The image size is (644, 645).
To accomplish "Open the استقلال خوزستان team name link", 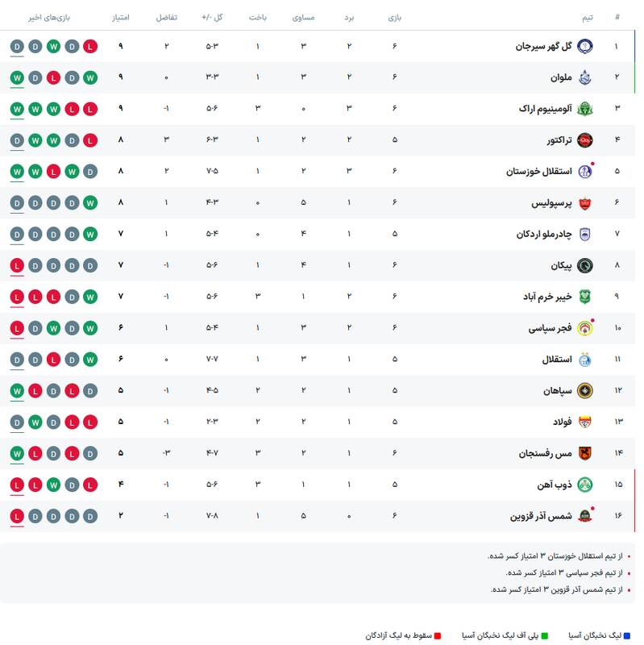I will [x=538, y=172].
